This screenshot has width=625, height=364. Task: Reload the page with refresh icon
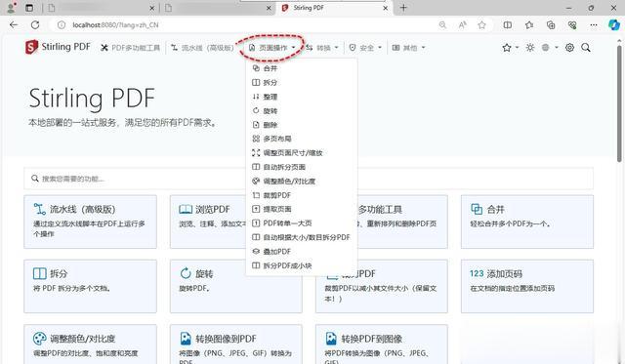pyautogui.click(x=35, y=25)
